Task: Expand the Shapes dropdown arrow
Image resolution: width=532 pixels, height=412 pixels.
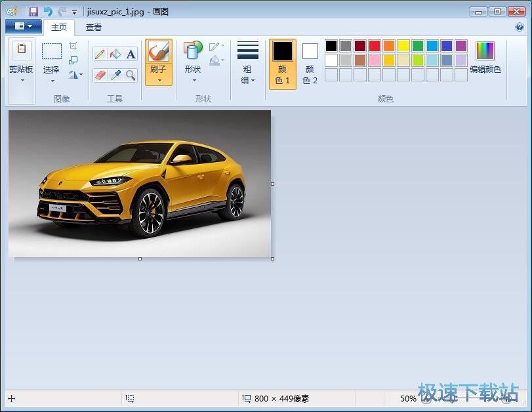Action: [x=194, y=81]
